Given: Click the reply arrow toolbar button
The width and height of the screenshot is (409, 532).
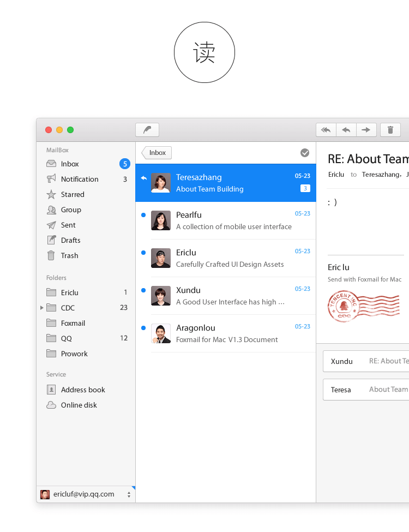Looking at the screenshot, I should [x=346, y=130].
